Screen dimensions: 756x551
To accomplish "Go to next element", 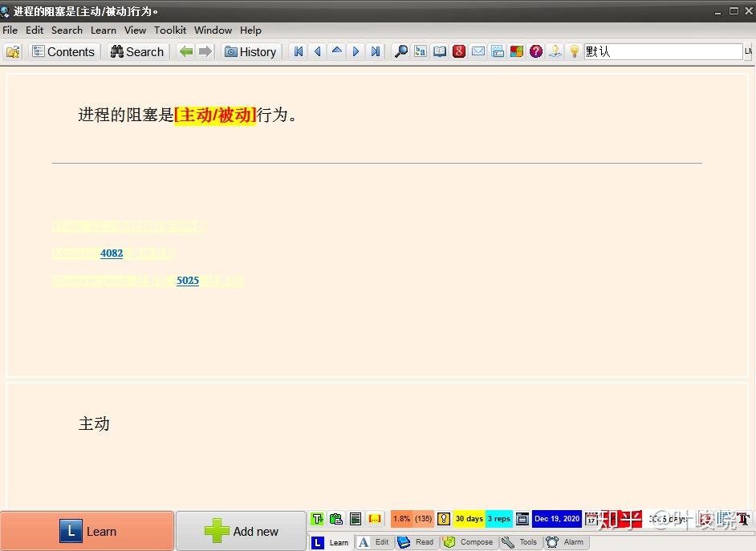I will [x=356, y=51].
